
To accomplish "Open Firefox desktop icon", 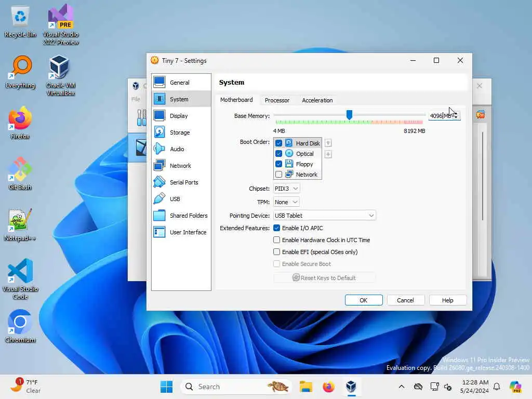I will [x=20, y=123].
